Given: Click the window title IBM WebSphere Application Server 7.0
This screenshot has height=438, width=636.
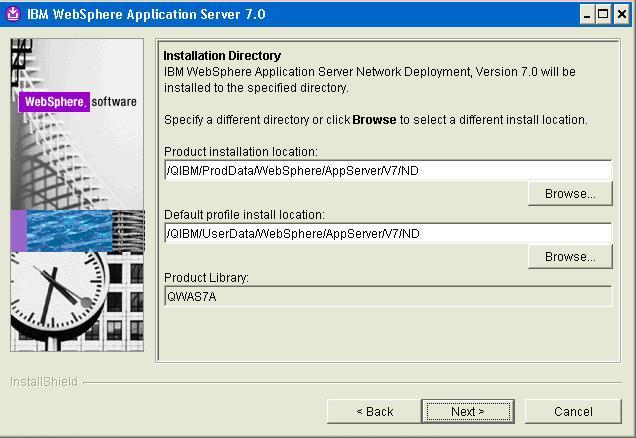Looking at the screenshot, I should click(x=146, y=15).
